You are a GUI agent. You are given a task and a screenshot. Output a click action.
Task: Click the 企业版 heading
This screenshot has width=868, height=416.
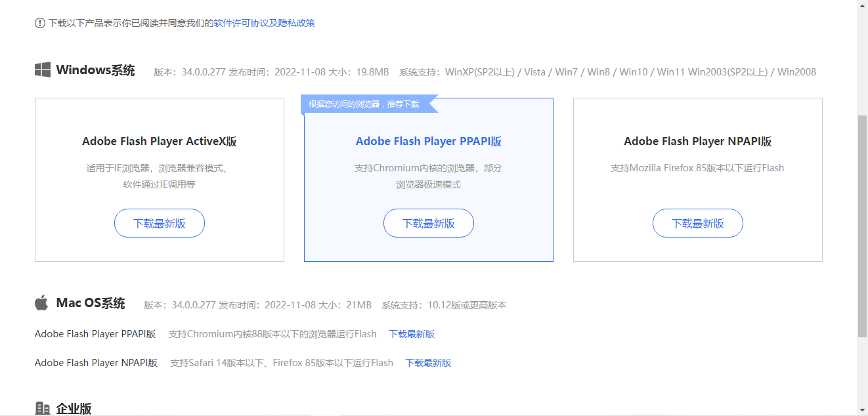(x=74, y=409)
